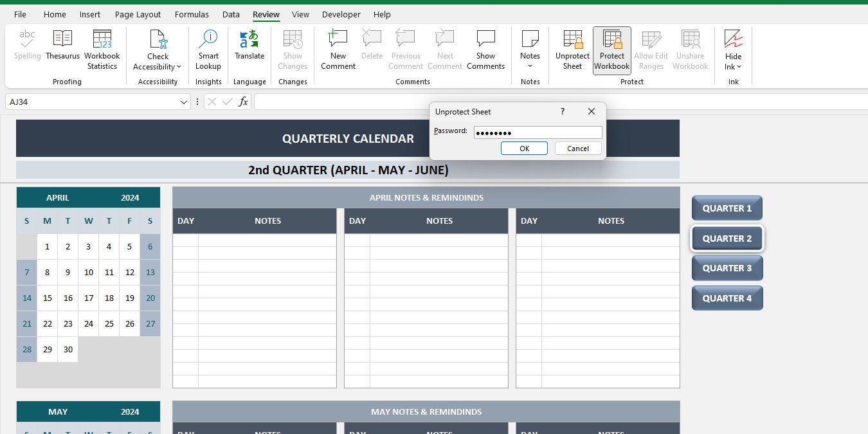868x434 pixels.
Task: Open the Name Box dropdown
Action: pyautogui.click(x=184, y=102)
